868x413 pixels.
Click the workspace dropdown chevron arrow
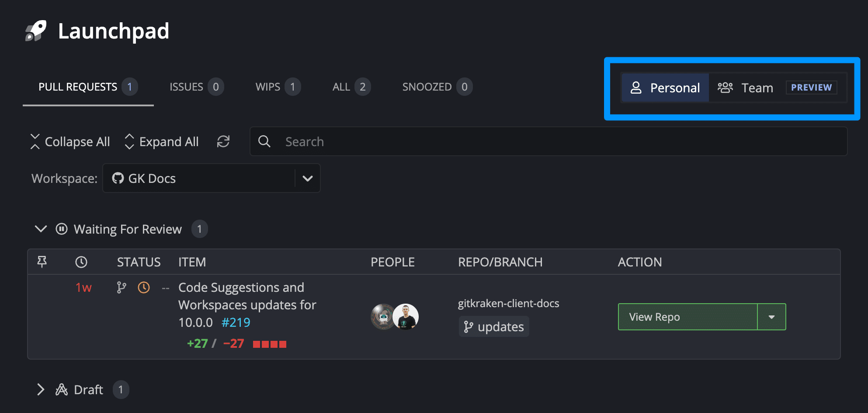click(x=308, y=178)
